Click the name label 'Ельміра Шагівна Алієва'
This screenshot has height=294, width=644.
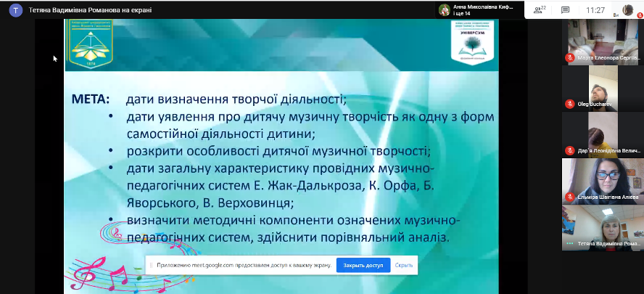(608, 197)
